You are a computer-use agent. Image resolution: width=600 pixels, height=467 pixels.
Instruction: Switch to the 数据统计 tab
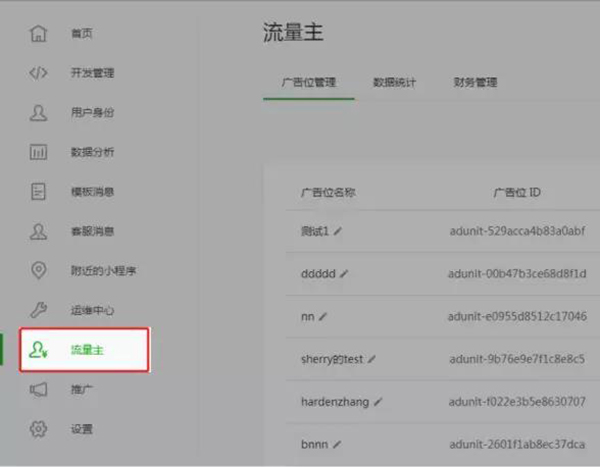[394, 82]
